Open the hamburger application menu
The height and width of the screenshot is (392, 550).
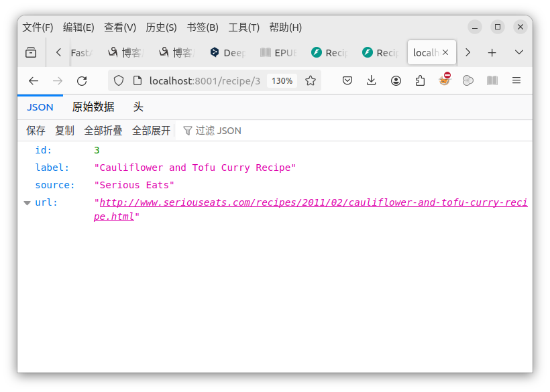pyautogui.click(x=516, y=81)
